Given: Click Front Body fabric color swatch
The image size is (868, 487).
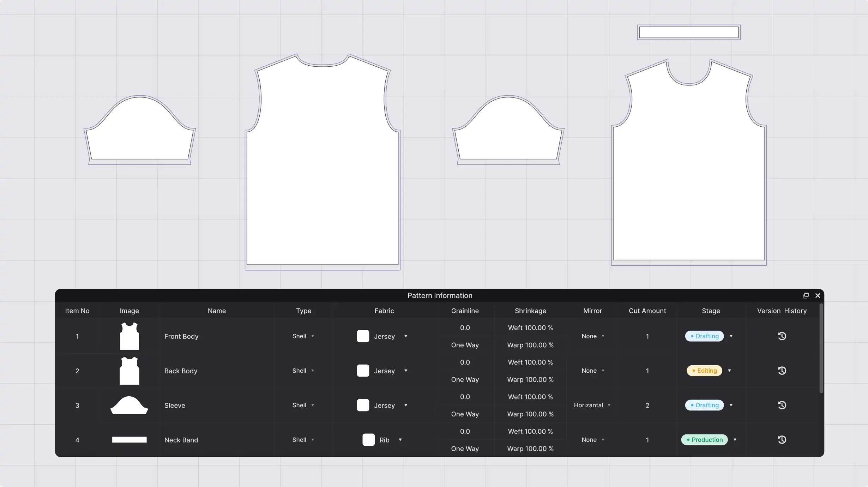Looking at the screenshot, I should (x=363, y=336).
